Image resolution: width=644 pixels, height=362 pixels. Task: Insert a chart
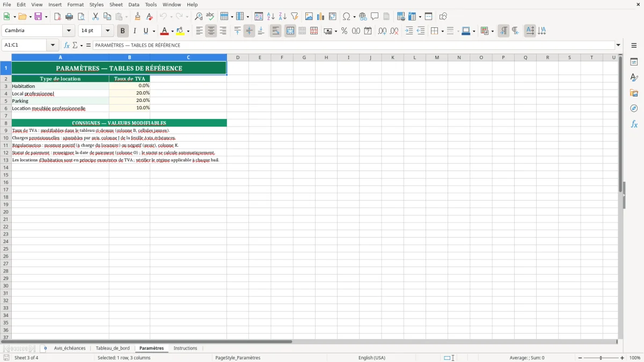point(320,17)
